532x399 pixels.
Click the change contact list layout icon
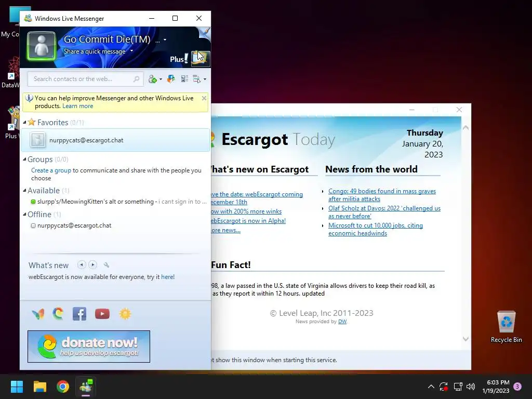[184, 79]
